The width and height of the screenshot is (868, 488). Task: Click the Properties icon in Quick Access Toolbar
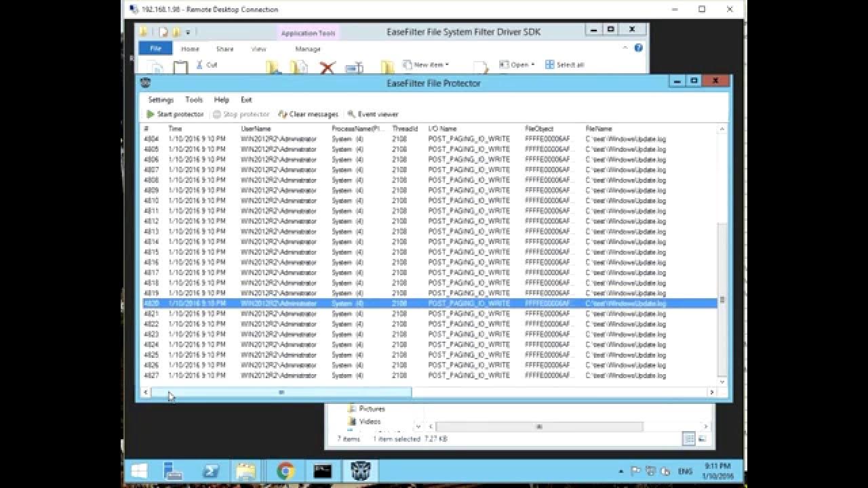[163, 32]
